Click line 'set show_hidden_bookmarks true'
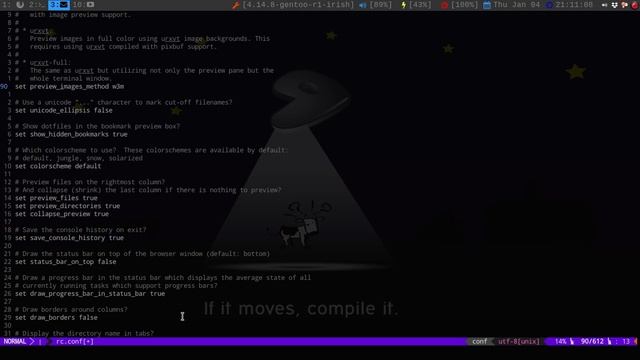640x360 pixels. click(x=71, y=134)
